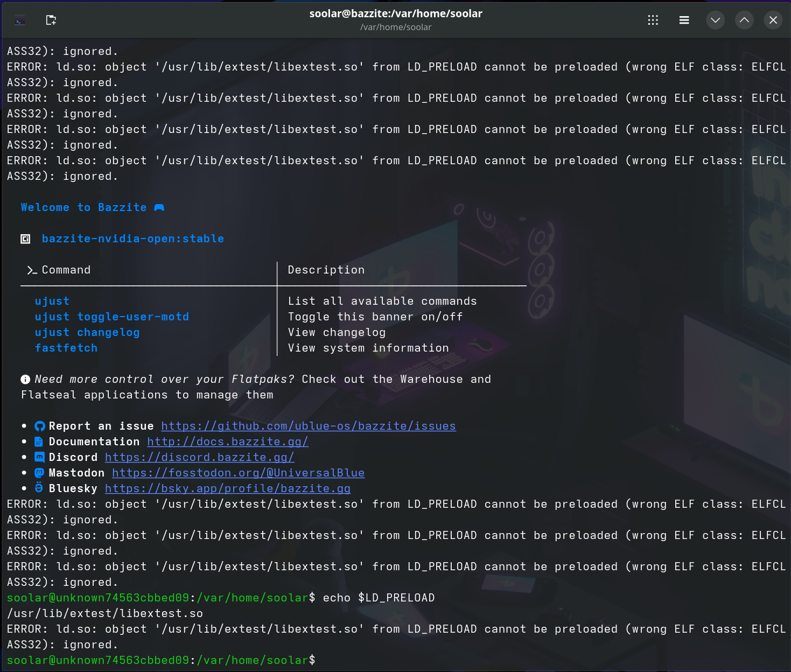Click the image icon beside bazzite-nvidia-open:stable
This screenshot has width=791, height=672.
pyautogui.click(x=25, y=239)
